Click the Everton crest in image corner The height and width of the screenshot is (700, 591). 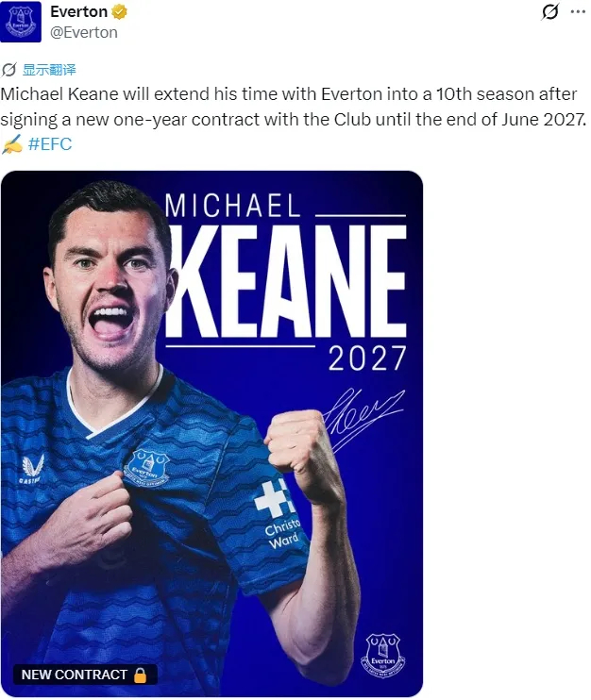pyautogui.click(x=382, y=654)
